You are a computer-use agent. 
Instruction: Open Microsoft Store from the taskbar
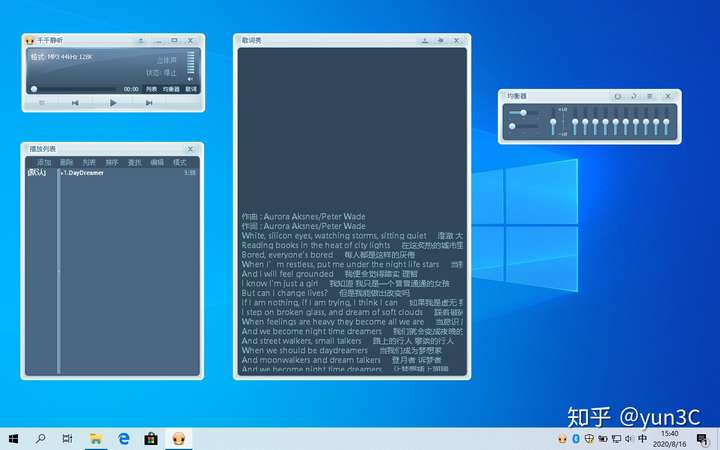151,439
